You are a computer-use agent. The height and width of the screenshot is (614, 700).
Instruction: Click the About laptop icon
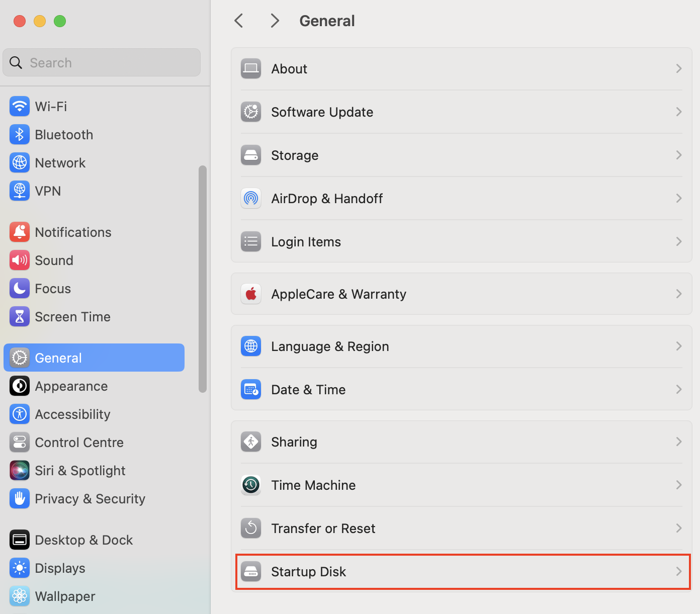[x=251, y=69]
